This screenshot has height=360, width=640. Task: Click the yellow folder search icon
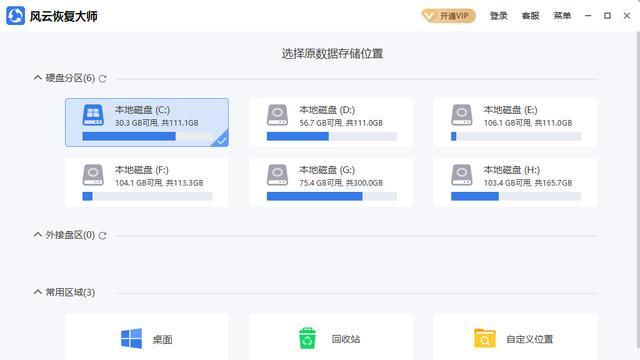(x=484, y=338)
